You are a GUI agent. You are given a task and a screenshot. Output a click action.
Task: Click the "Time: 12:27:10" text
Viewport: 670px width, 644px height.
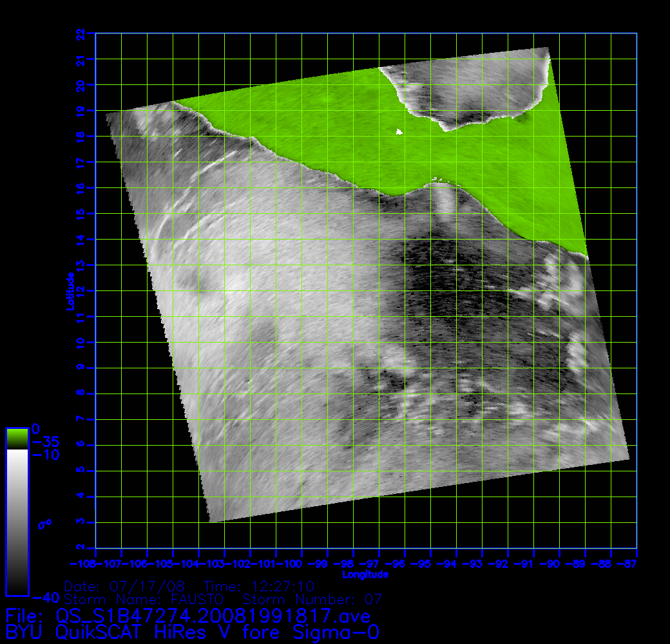coord(258,587)
